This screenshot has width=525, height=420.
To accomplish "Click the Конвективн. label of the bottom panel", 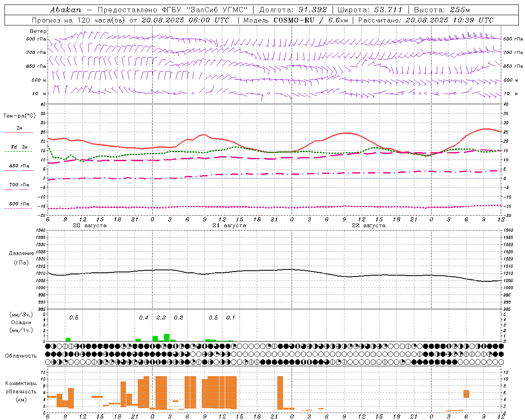I will [x=21, y=383].
